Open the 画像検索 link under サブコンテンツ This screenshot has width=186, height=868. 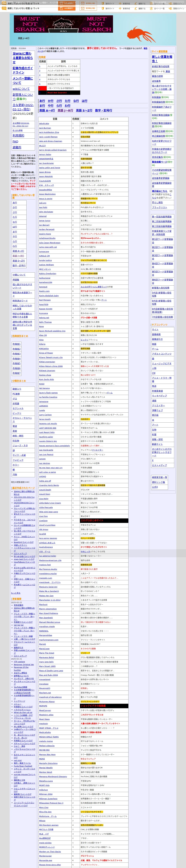[156, 335]
